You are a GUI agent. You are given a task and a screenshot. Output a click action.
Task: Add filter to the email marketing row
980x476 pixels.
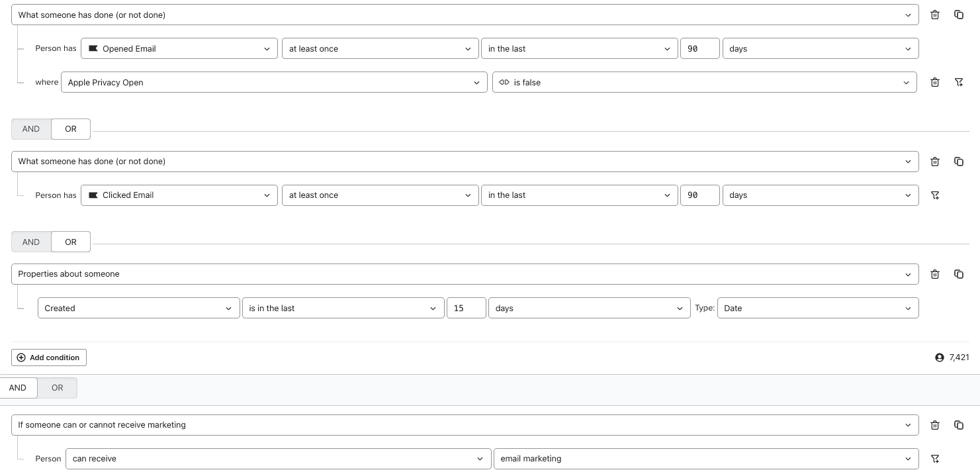(x=935, y=458)
